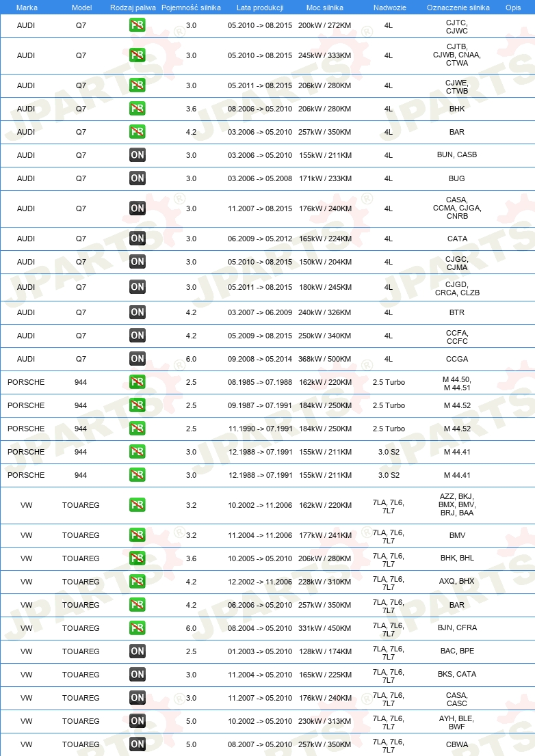Select the 200kW / 272KM power cell

[x=325, y=25]
